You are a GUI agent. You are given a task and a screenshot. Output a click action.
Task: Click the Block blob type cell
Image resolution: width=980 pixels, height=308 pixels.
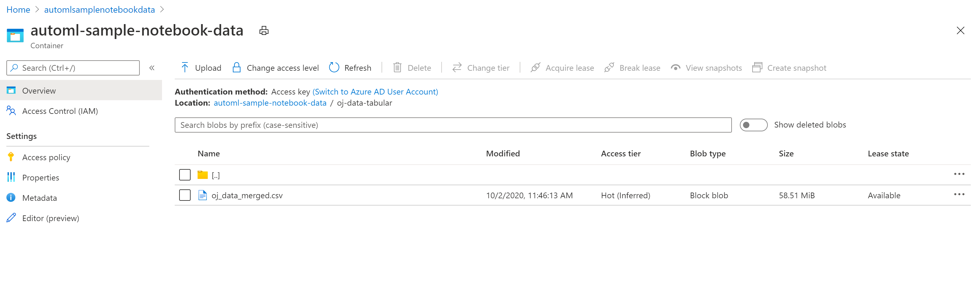point(709,195)
